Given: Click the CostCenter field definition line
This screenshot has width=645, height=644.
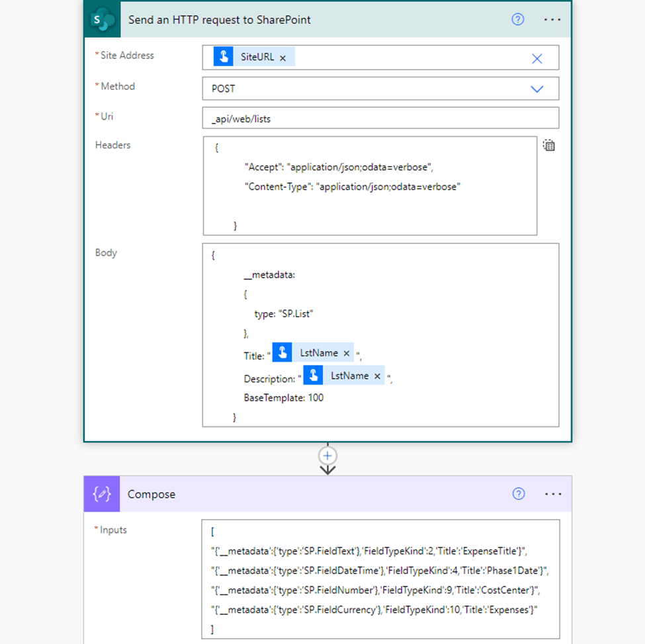Looking at the screenshot, I should click(x=375, y=590).
